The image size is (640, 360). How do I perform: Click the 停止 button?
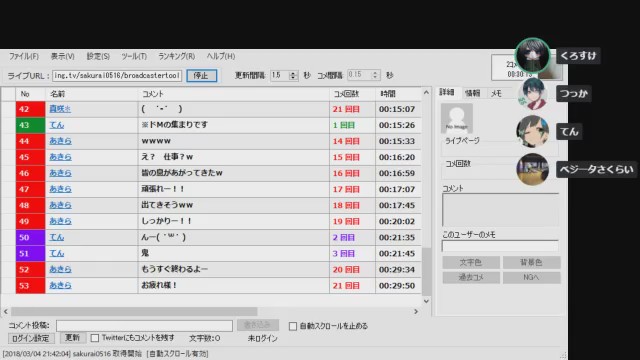[202, 76]
